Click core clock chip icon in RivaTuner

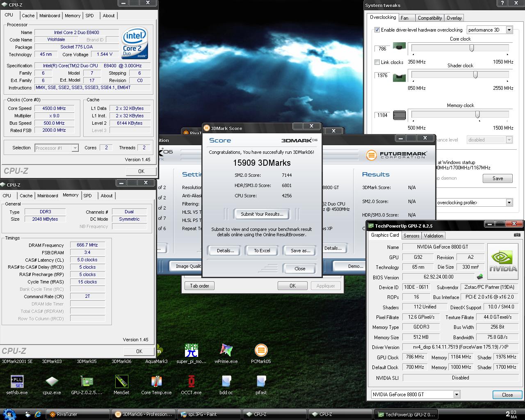399,46
